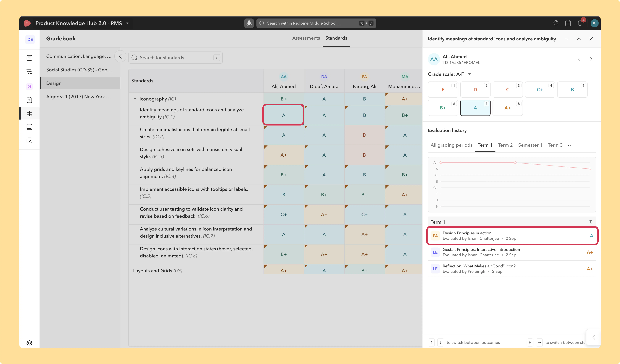Open Gestalt Principles: Interactive Introduction evaluation

tap(512, 252)
